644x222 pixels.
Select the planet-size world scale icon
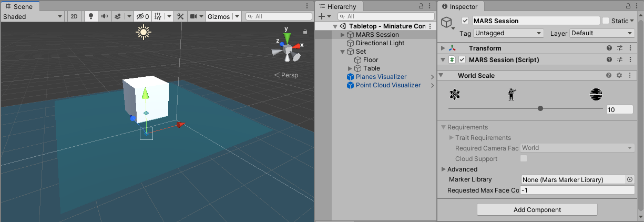[x=596, y=95]
